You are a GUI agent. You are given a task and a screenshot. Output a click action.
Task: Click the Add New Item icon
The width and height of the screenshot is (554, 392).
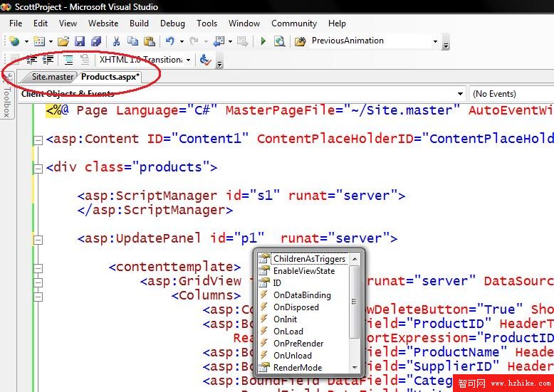[x=39, y=41]
